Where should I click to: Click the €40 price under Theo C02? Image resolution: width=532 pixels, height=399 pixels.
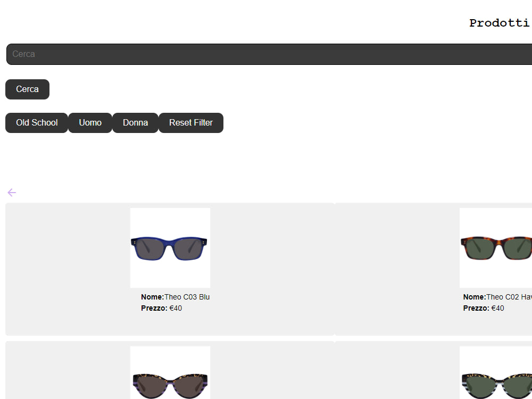tap(497, 308)
